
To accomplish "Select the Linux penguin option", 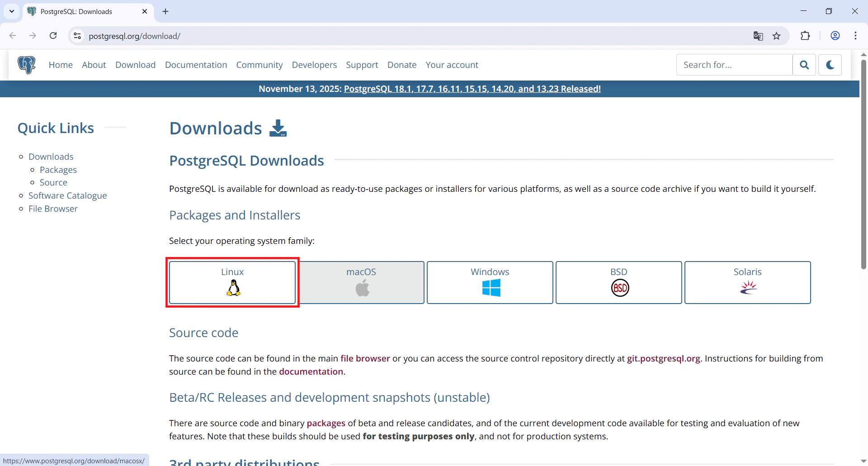I will click(x=232, y=282).
